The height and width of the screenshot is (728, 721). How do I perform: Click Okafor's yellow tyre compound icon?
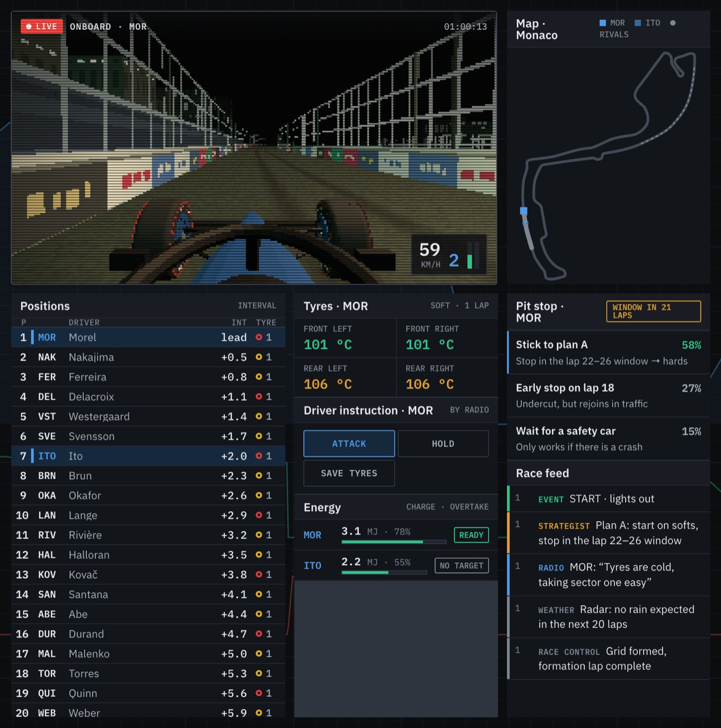tap(259, 495)
